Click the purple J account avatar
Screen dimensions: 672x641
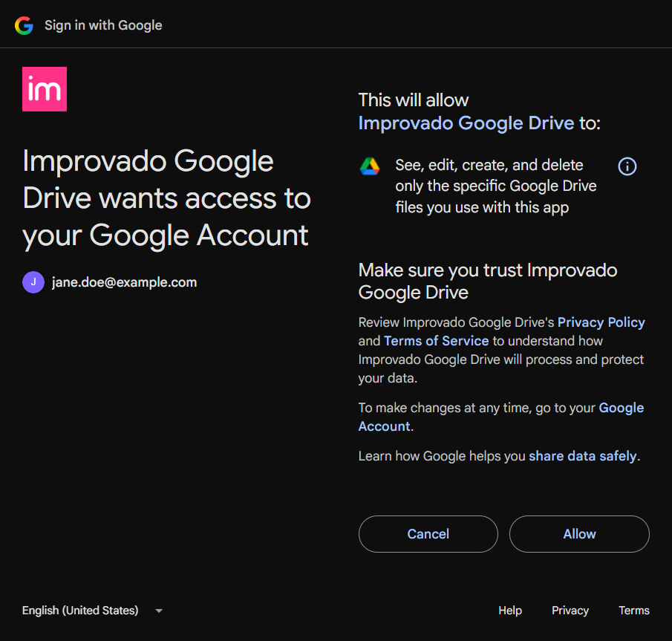[x=33, y=282]
